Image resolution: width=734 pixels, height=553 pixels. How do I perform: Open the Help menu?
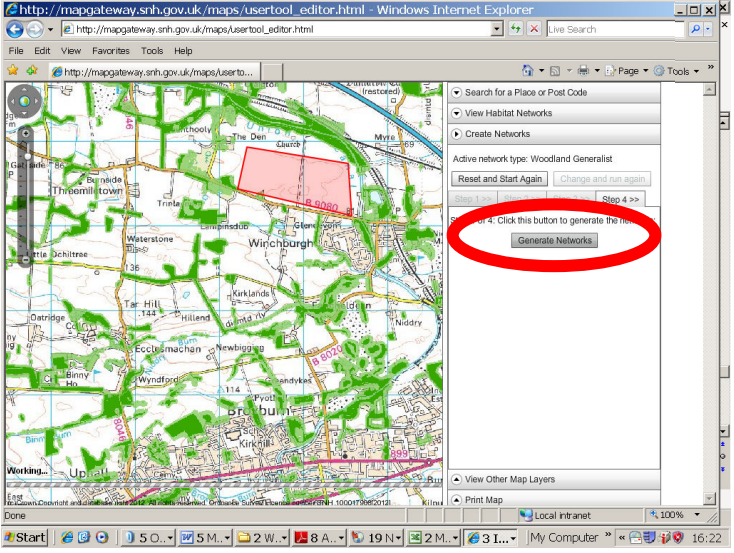[x=183, y=51]
